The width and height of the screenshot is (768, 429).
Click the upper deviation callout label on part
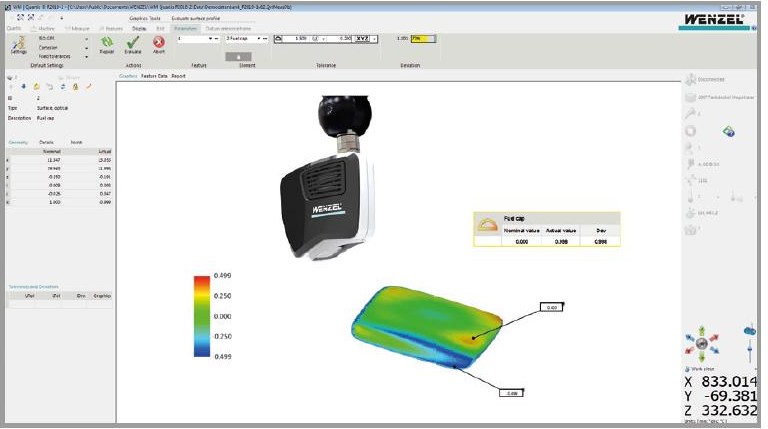tap(552, 307)
